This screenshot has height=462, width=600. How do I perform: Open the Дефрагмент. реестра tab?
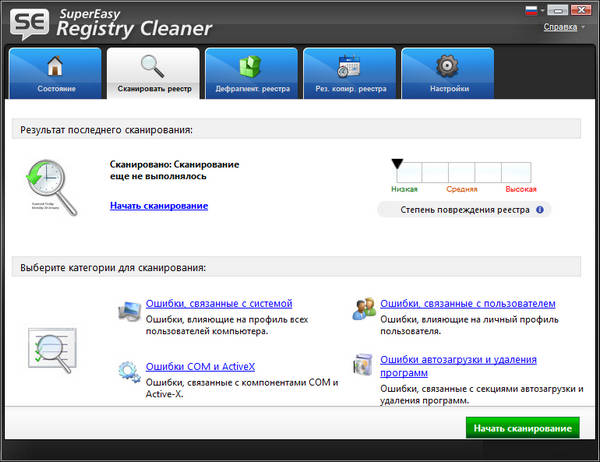250,74
